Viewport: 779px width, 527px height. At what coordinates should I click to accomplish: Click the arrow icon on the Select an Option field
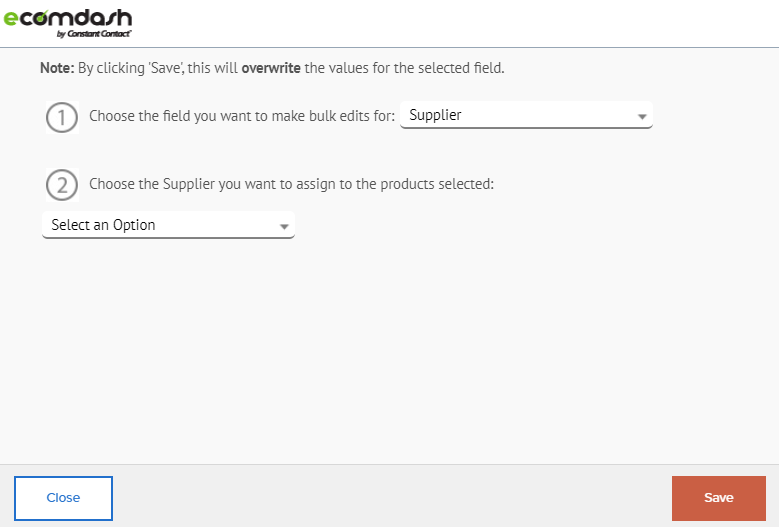click(x=284, y=226)
